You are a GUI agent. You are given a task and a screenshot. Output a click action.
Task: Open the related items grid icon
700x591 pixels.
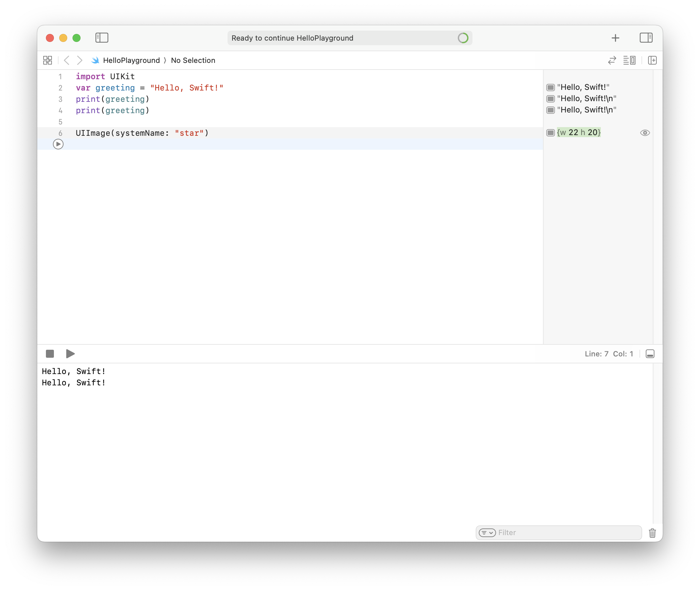pos(48,60)
